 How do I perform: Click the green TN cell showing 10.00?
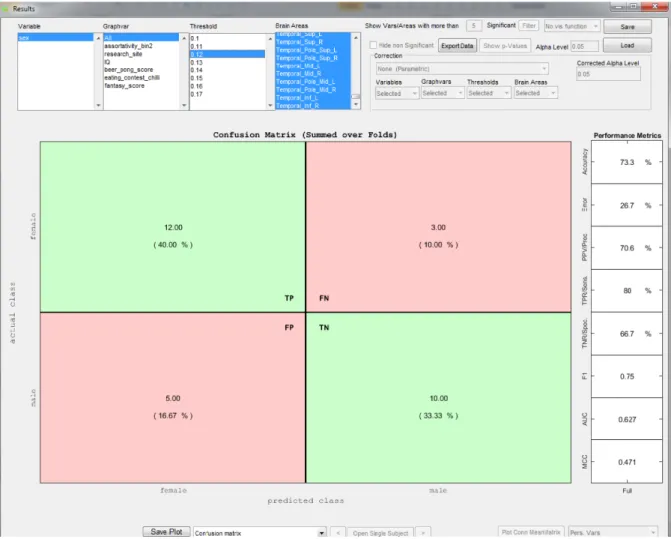click(x=439, y=398)
